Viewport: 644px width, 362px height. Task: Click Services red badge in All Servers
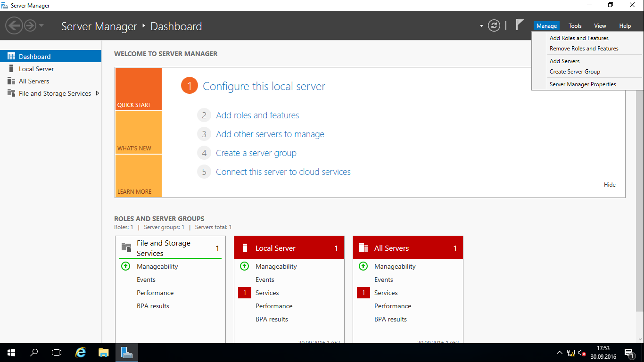point(363,293)
